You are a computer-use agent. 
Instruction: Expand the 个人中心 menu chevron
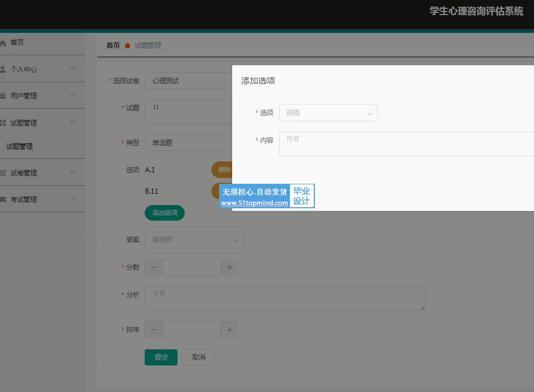click(x=72, y=68)
